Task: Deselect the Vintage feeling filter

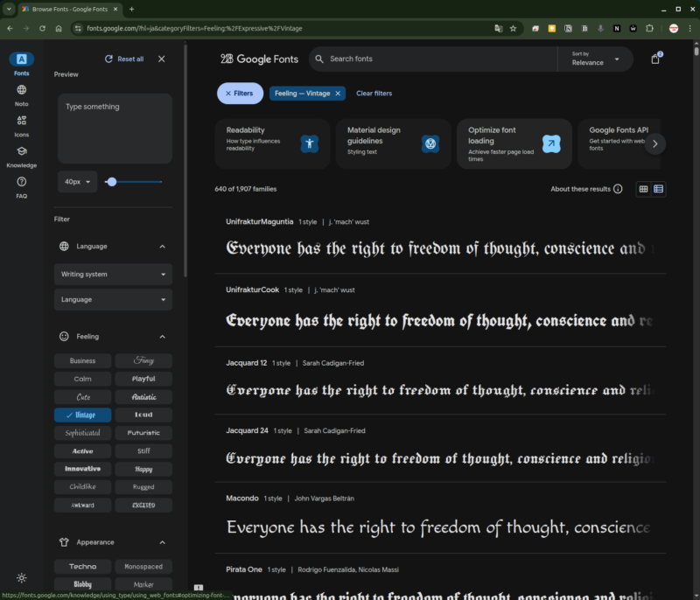Action: click(x=82, y=415)
